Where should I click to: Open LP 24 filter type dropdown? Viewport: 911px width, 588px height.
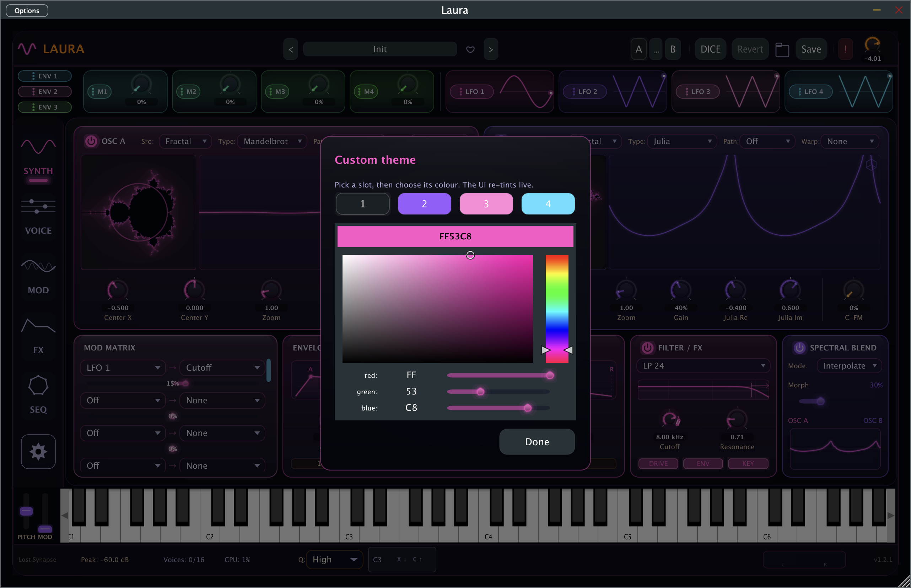click(703, 366)
